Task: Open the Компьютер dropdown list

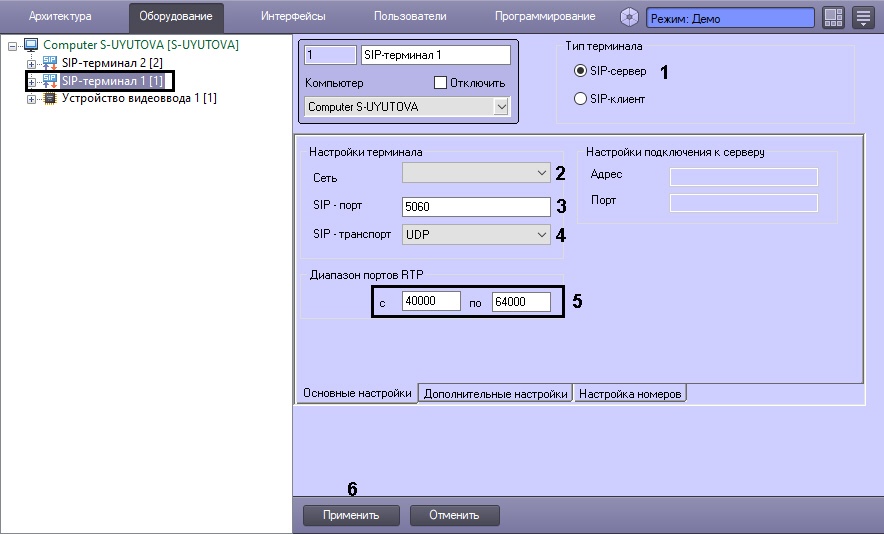Action: [501, 106]
